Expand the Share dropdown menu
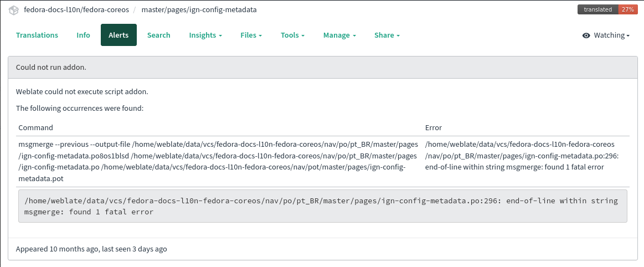The height and width of the screenshot is (267, 644). click(387, 35)
